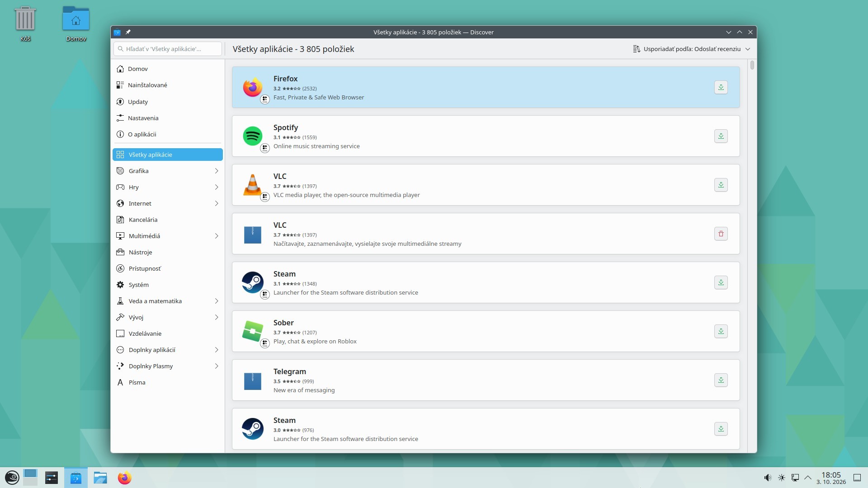The image size is (868, 488).
Task: Expand the Hry category arrow
Action: coord(217,187)
